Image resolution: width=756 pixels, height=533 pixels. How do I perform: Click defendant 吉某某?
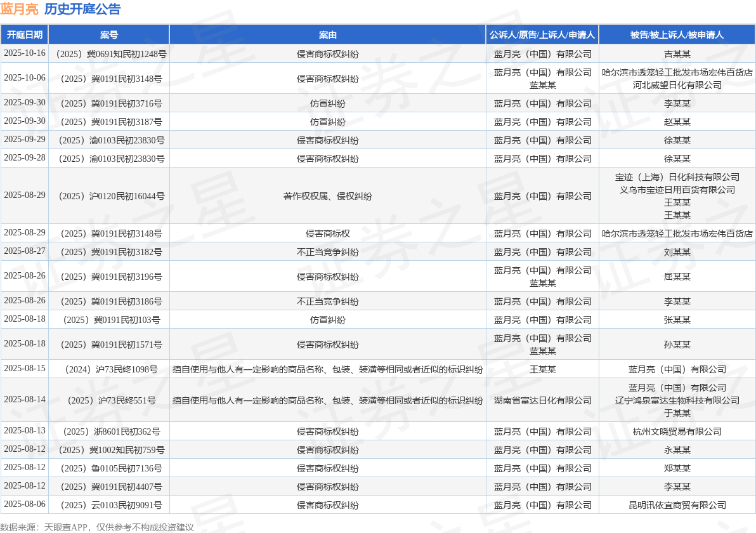677,54
